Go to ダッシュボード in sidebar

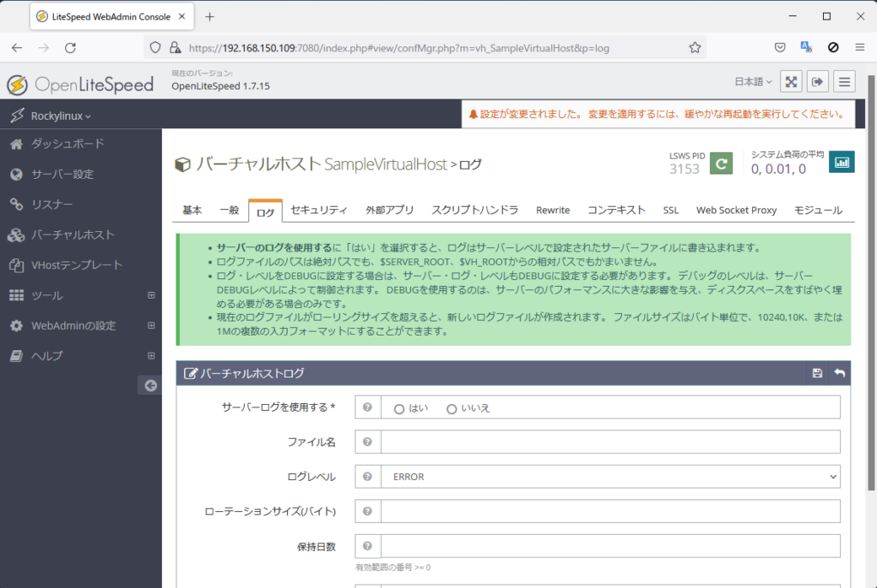click(67, 144)
